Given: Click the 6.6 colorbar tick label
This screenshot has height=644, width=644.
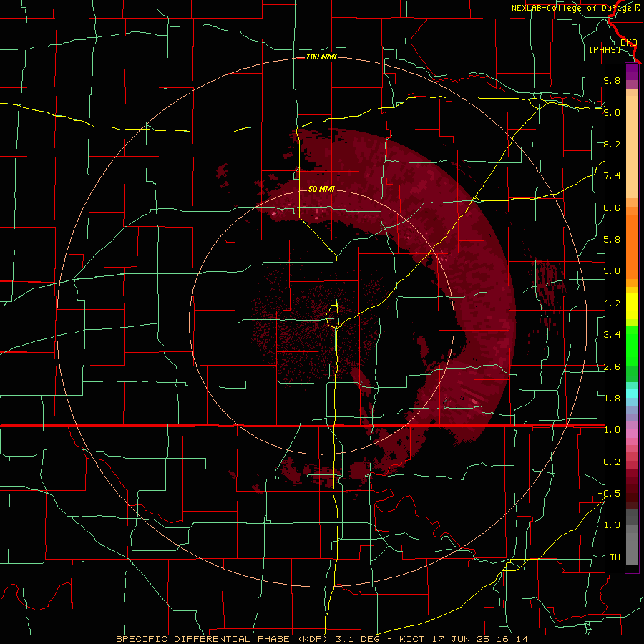Looking at the screenshot, I should (612, 208).
